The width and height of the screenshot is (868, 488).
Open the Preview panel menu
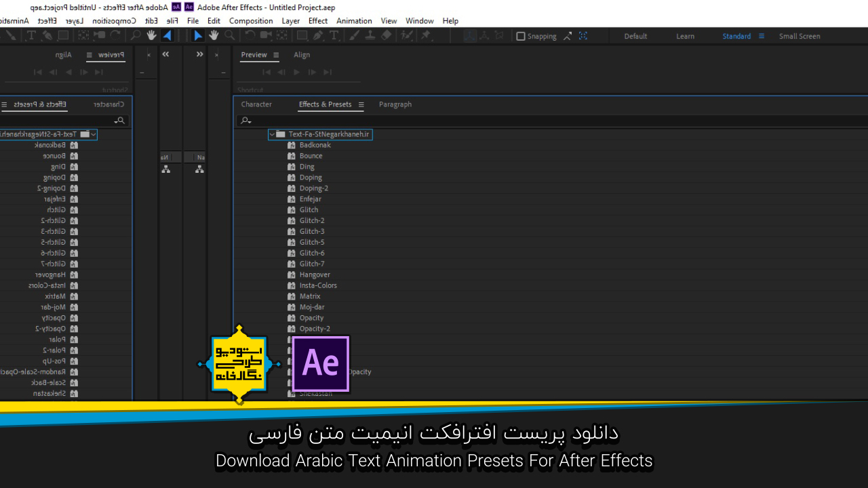(276, 55)
